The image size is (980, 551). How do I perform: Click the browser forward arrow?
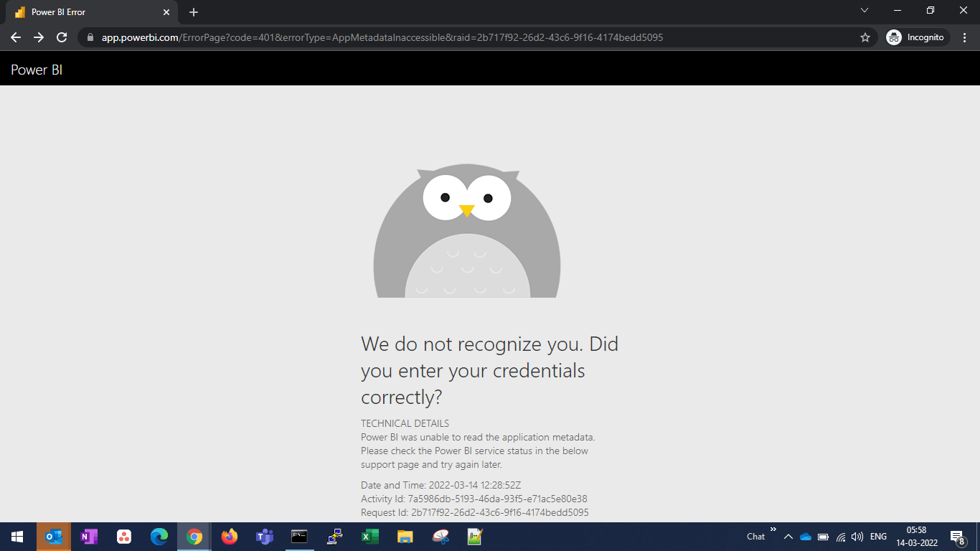(x=39, y=37)
